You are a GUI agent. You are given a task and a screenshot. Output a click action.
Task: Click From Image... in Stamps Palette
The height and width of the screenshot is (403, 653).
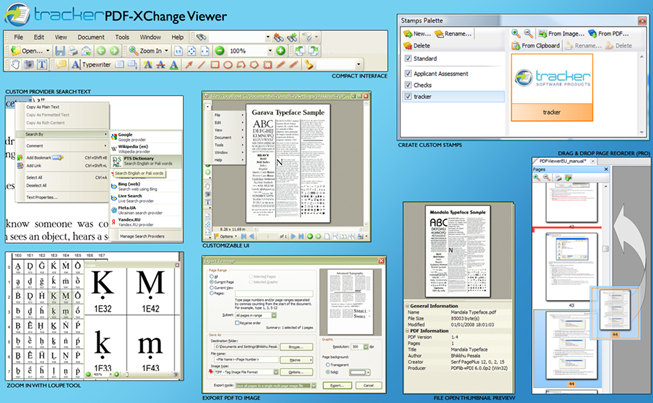click(x=561, y=34)
